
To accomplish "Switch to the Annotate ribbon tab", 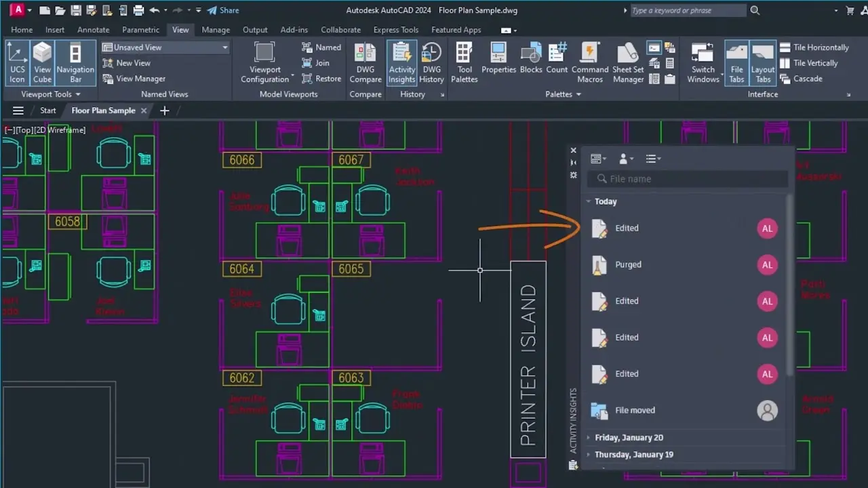I will pyautogui.click(x=94, y=30).
